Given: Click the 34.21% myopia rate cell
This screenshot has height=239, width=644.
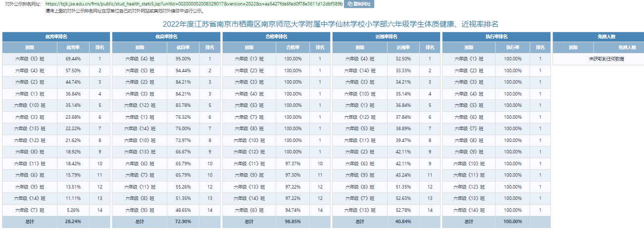Looking at the screenshot, I should (x=402, y=82).
